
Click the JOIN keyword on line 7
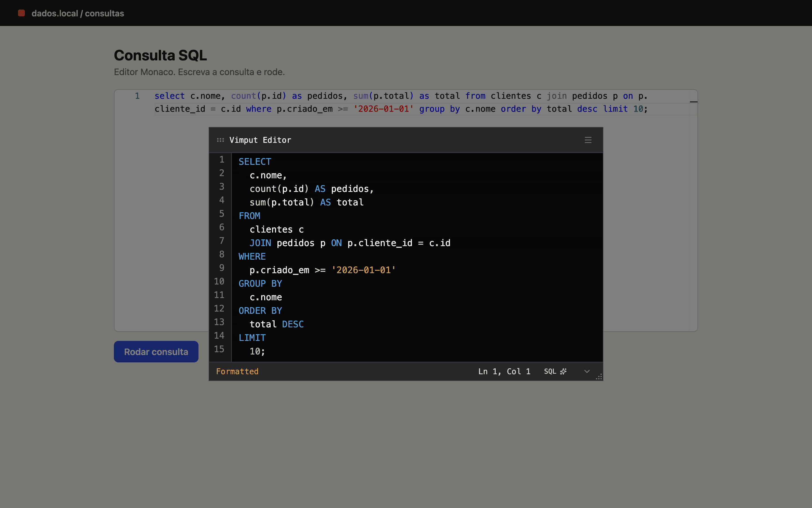click(x=261, y=243)
